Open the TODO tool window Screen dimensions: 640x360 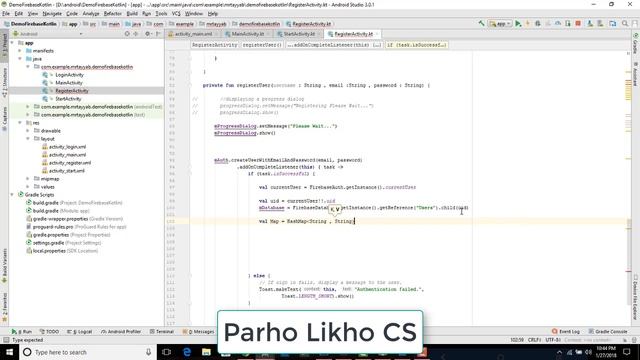[49, 332]
